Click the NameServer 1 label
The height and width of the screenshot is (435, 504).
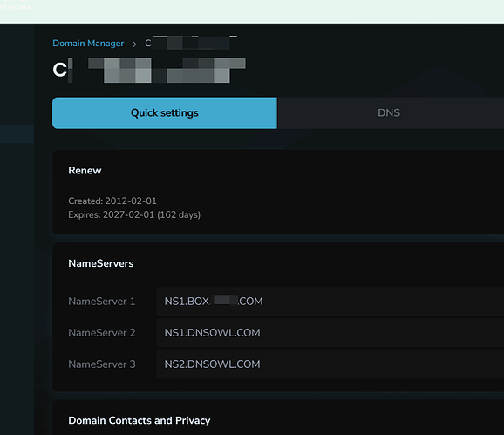(101, 302)
